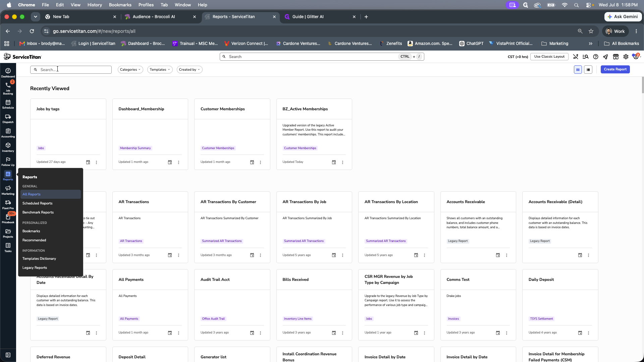644x362 pixels.
Task: Open Customer Memberships report card title
Action: pos(223,109)
